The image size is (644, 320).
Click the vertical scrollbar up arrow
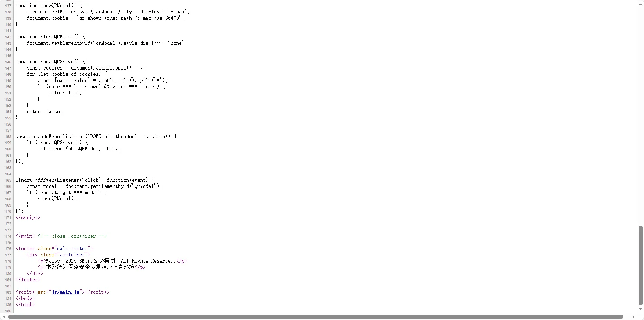641,4
